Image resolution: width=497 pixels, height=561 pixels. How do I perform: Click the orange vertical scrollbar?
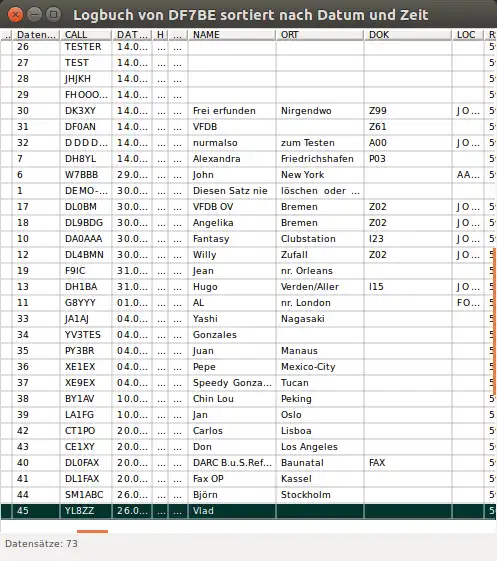pos(494,322)
